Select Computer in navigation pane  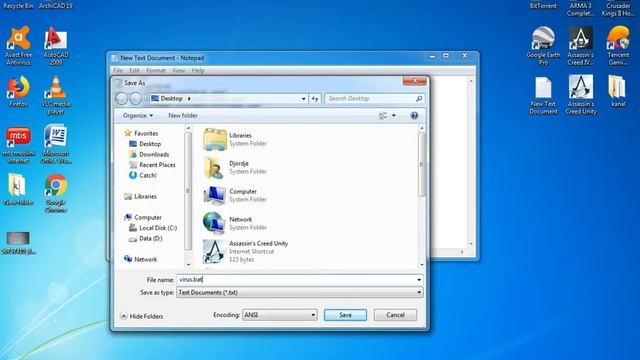pos(143,218)
